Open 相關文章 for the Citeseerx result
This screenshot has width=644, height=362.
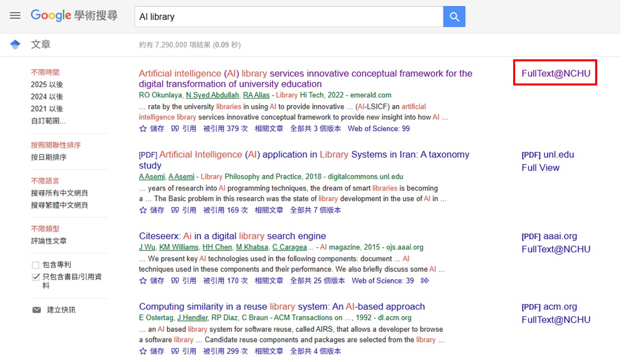pos(269,281)
